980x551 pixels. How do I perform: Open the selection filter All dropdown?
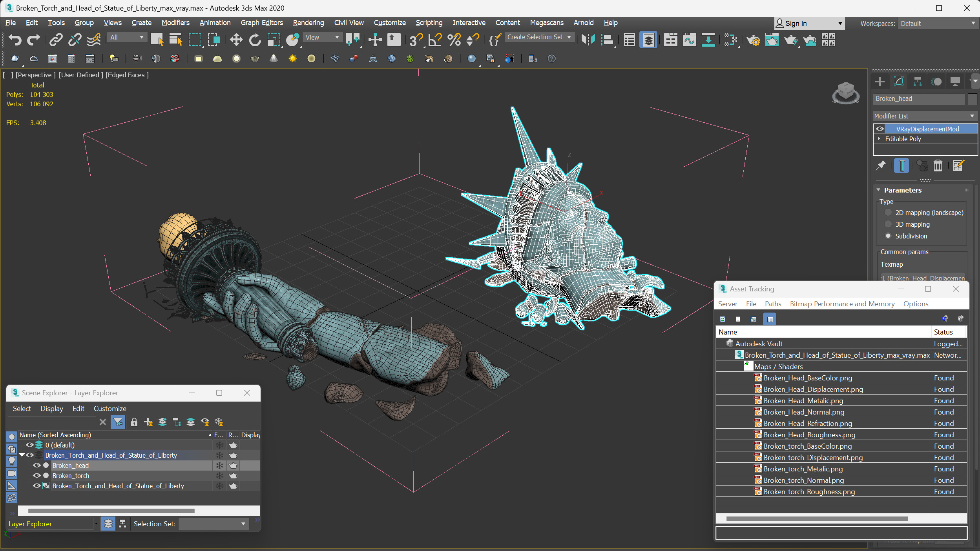tap(127, 37)
